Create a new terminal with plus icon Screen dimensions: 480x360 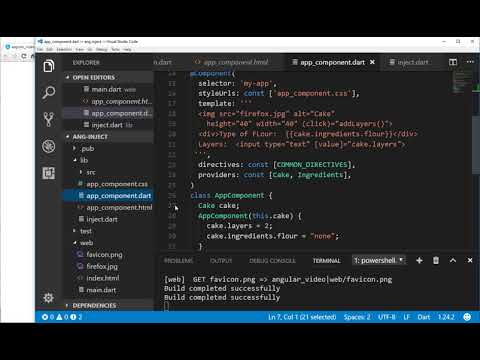419,260
